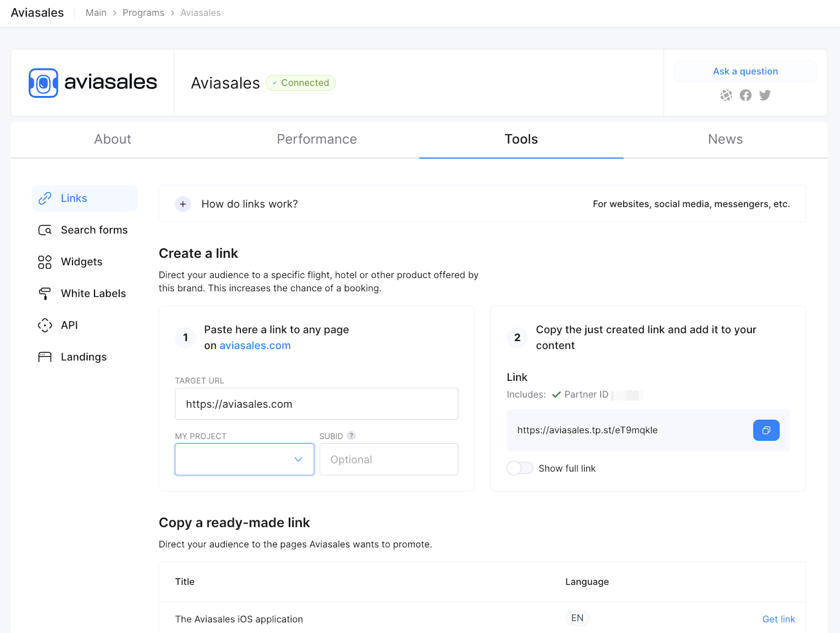Open the White Labels paint roller icon
This screenshot has width=840, height=633.
click(x=45, y=294)
